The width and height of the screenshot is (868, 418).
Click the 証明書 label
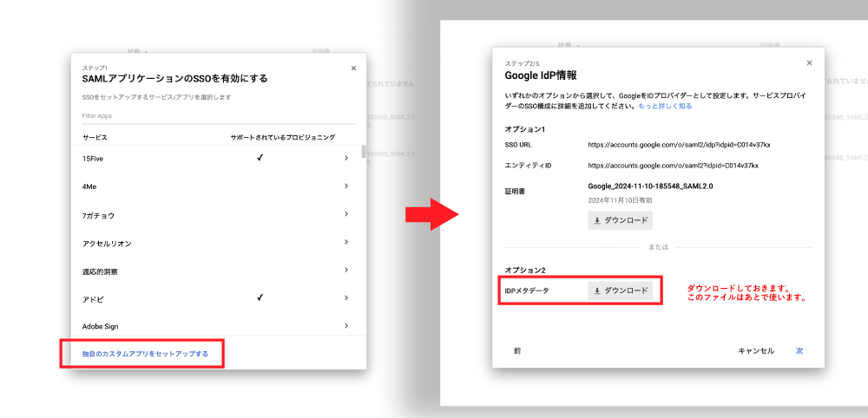515,192
